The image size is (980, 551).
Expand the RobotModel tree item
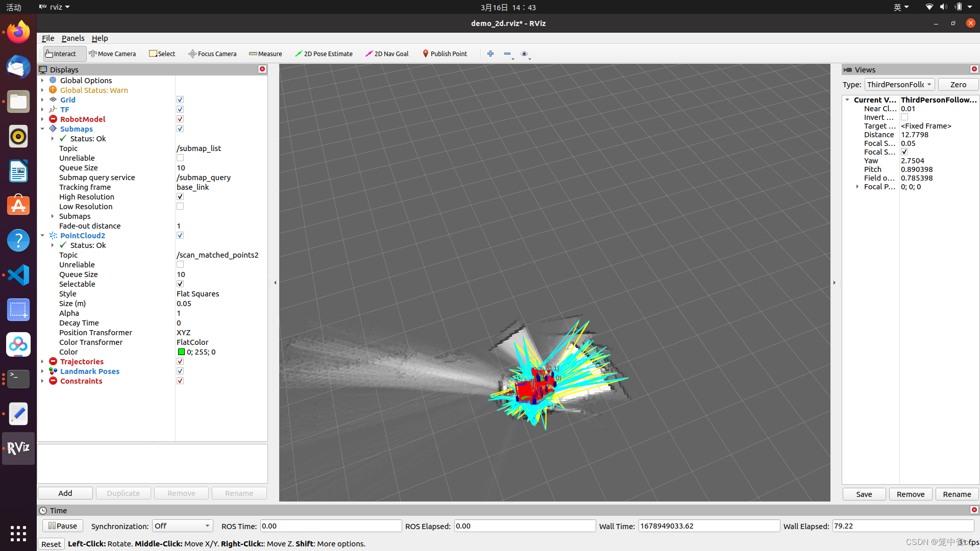(42, 119)
